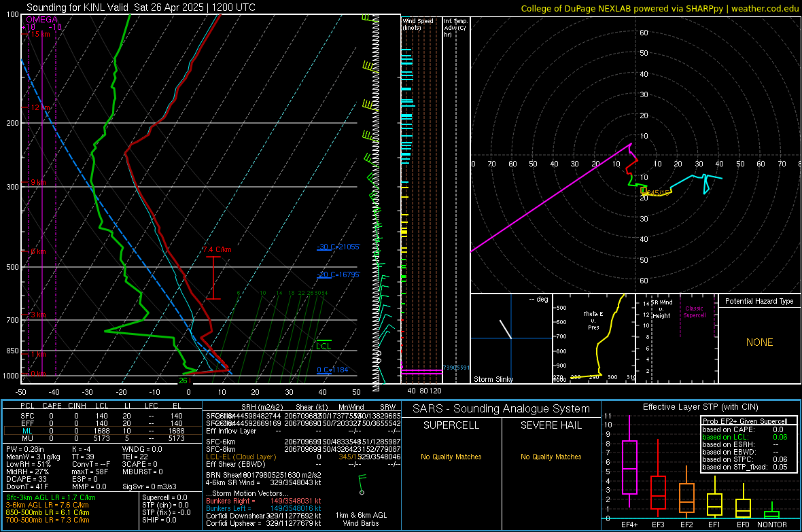
Task: Click the Prob EF2+ Given Supercell header
Action: pos(745,421)
